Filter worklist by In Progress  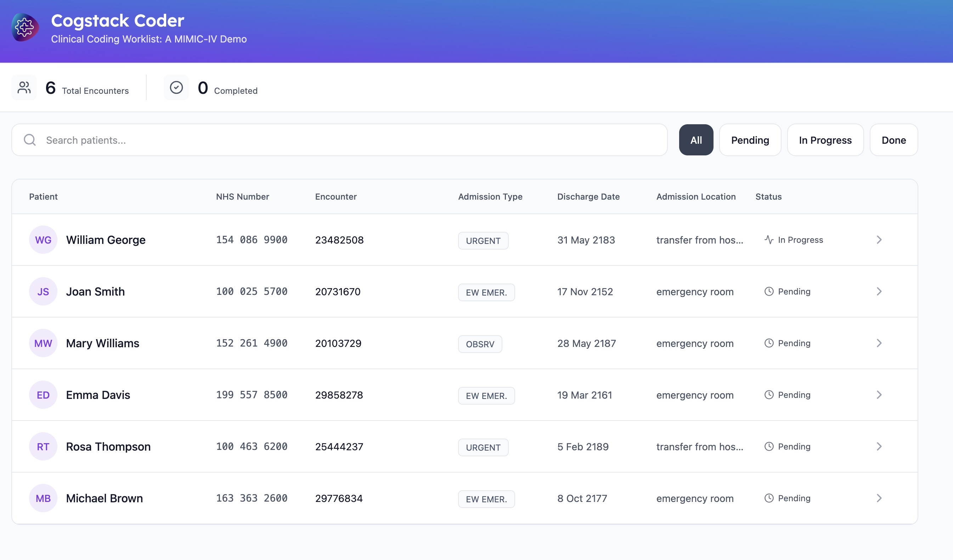coord(825,140)
